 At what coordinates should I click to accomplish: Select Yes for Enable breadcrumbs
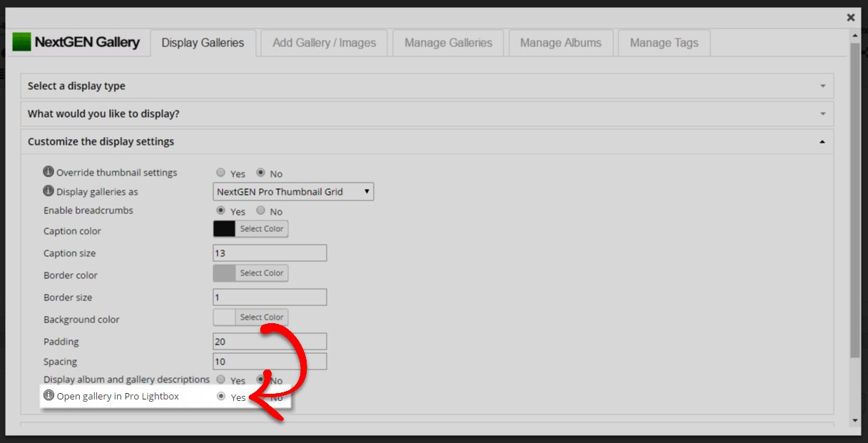click(221, 210)
